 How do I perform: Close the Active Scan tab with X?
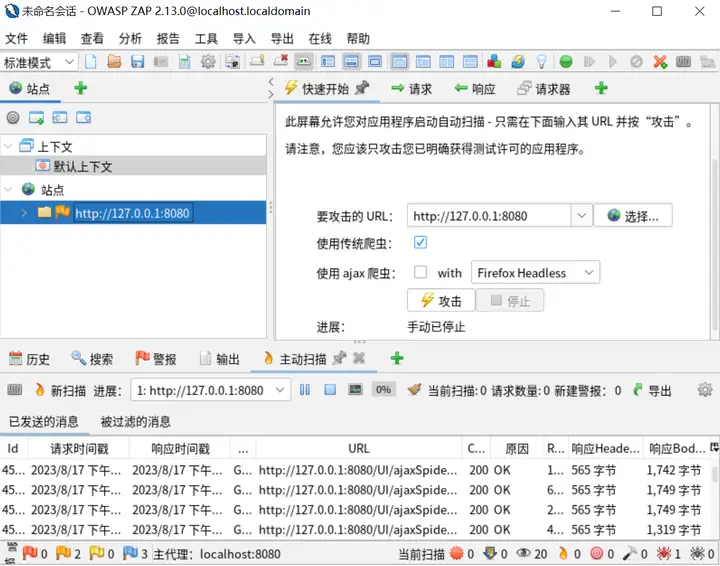click(359, 358)
